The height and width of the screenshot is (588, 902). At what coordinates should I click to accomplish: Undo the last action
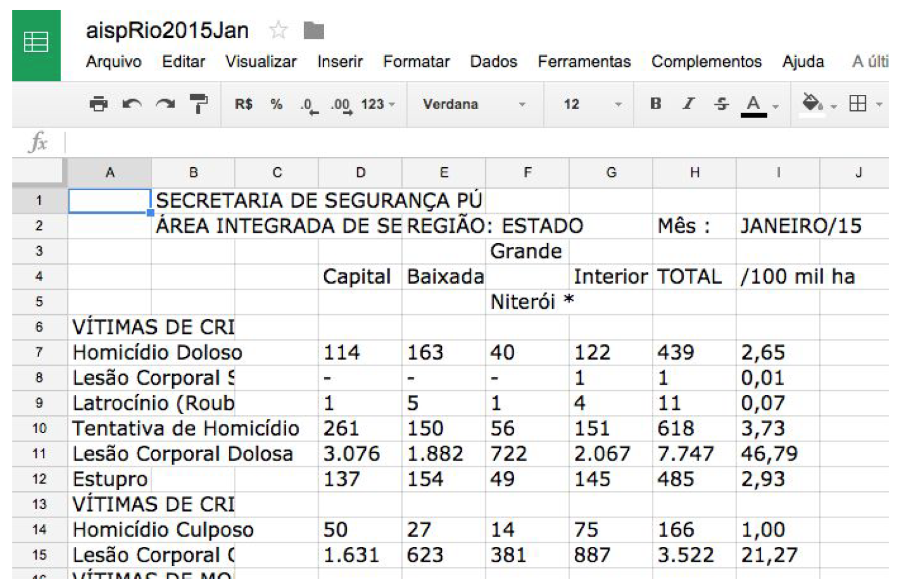pos(132,104)
